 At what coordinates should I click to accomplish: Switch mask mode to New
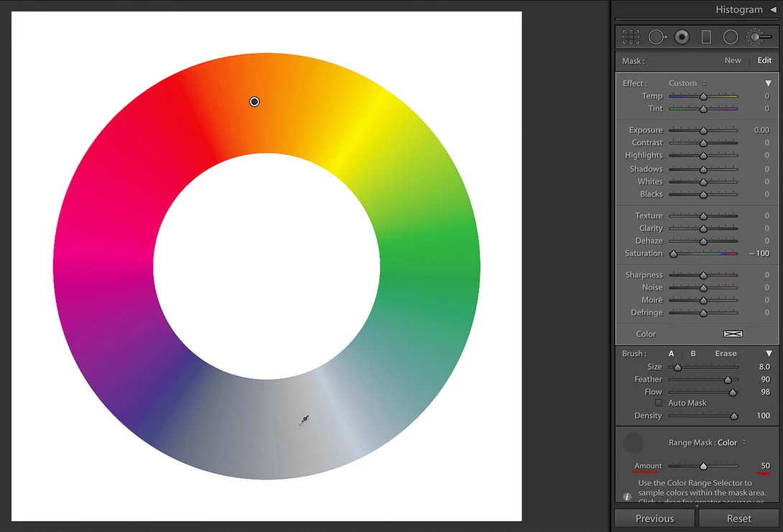point(733,60)
